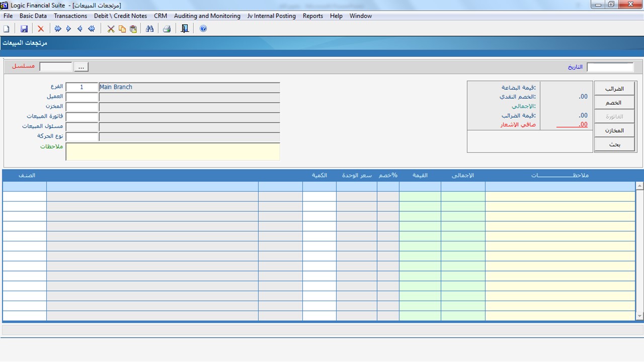
Task: Click the بحث (Search) button
Action: pyautogui.click(x=614, y=144)
